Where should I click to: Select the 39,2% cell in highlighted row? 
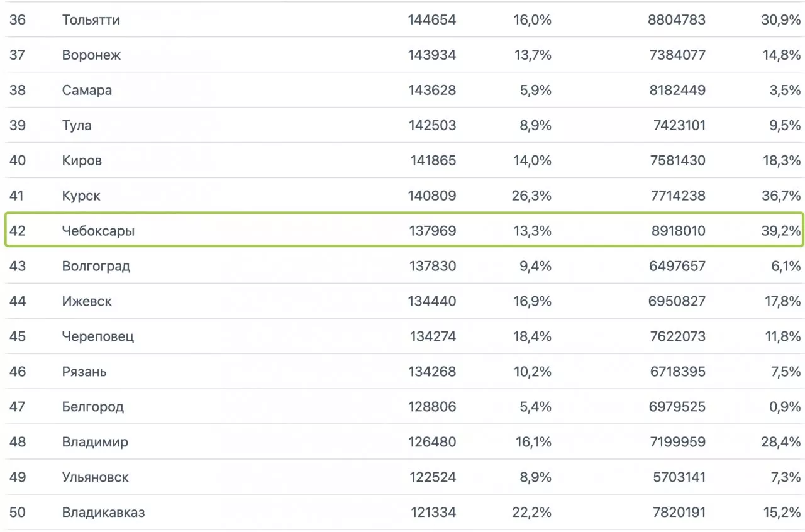pos(781,231)
